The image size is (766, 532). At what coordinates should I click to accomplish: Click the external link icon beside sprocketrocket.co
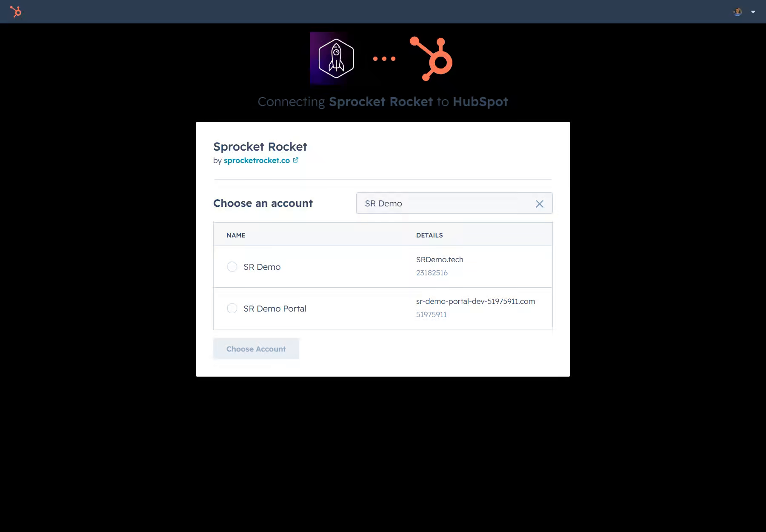(x=296, y=160)
